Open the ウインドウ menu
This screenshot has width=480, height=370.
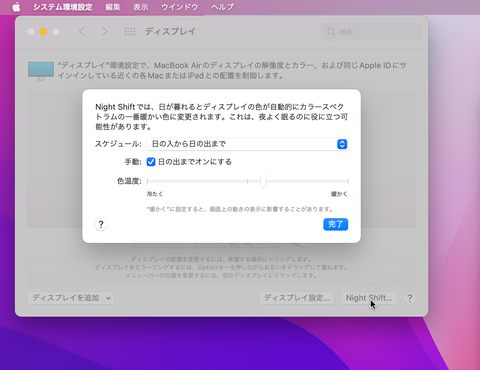coord(180,7)
